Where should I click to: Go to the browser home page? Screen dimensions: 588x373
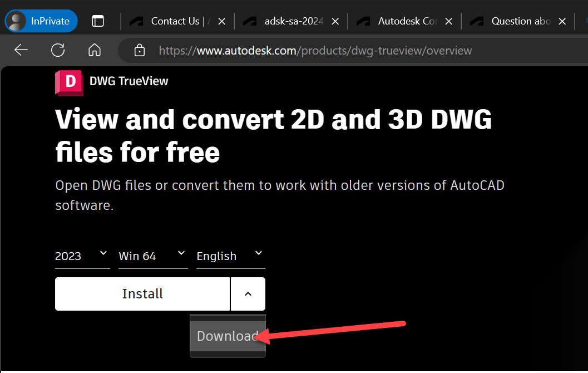(x=95, y=50)
